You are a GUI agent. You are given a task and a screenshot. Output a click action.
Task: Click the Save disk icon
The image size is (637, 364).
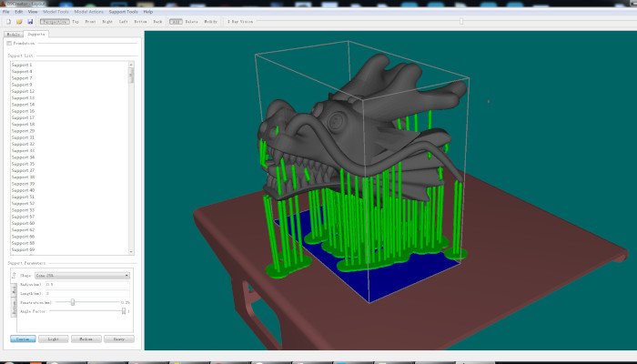tap(30, 22)
